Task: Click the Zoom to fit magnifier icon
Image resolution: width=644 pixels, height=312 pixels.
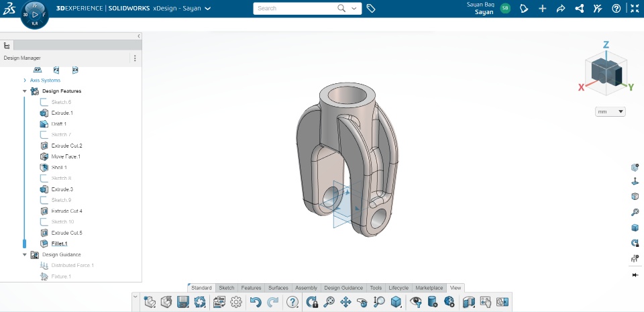Action: (329, 303)
